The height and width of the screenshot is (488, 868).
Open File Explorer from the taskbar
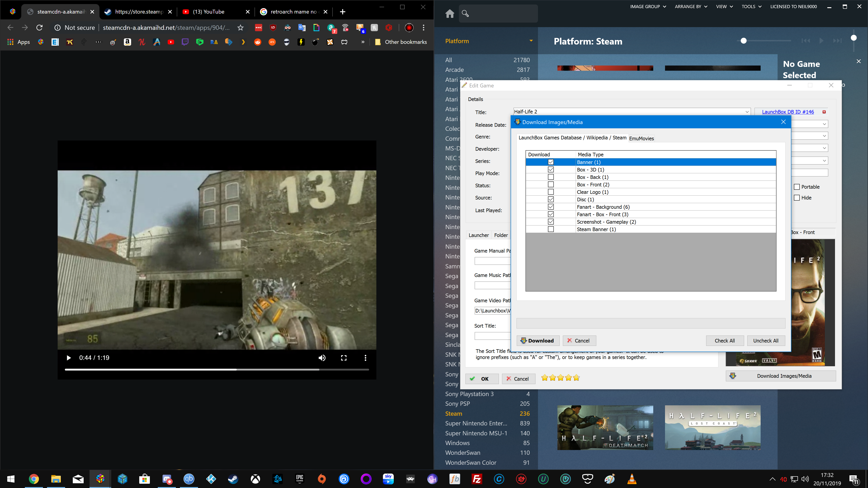[x=56, y=479]
